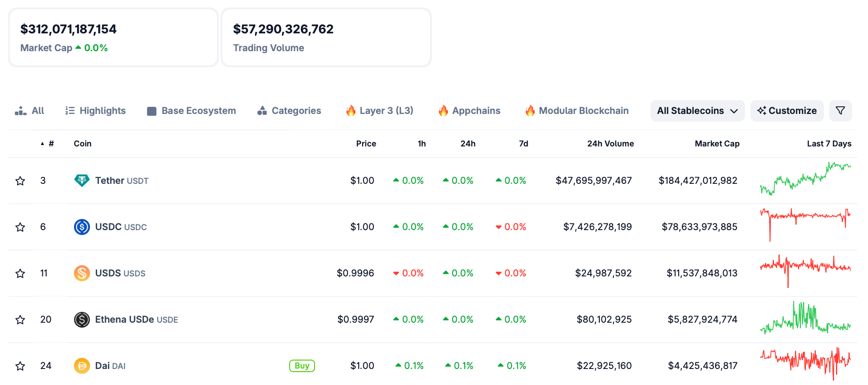Sort by 24h Volume column header

coord(610,144)
